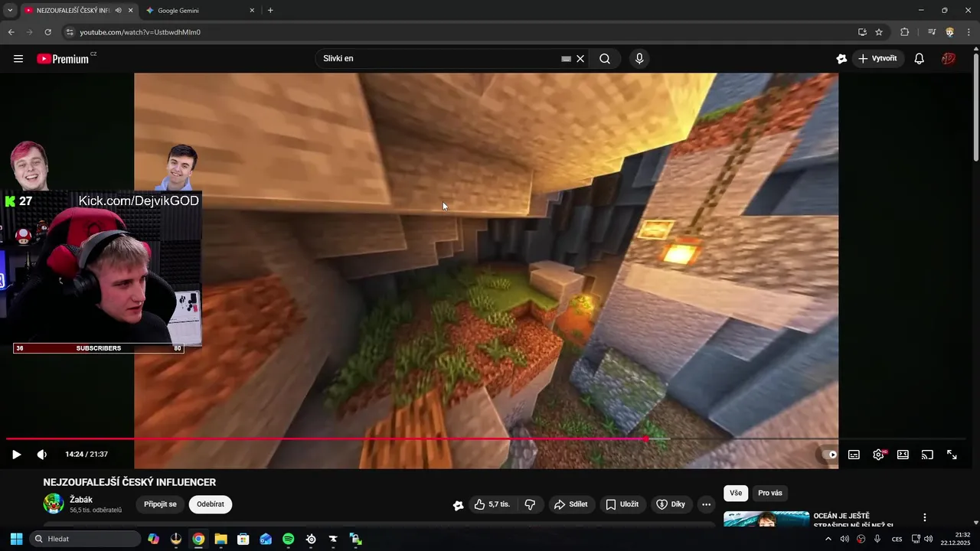Open the Chrome profile avatar
Image resolution: width=980 pixels, height=551 pixels.
tap(950, 32)
